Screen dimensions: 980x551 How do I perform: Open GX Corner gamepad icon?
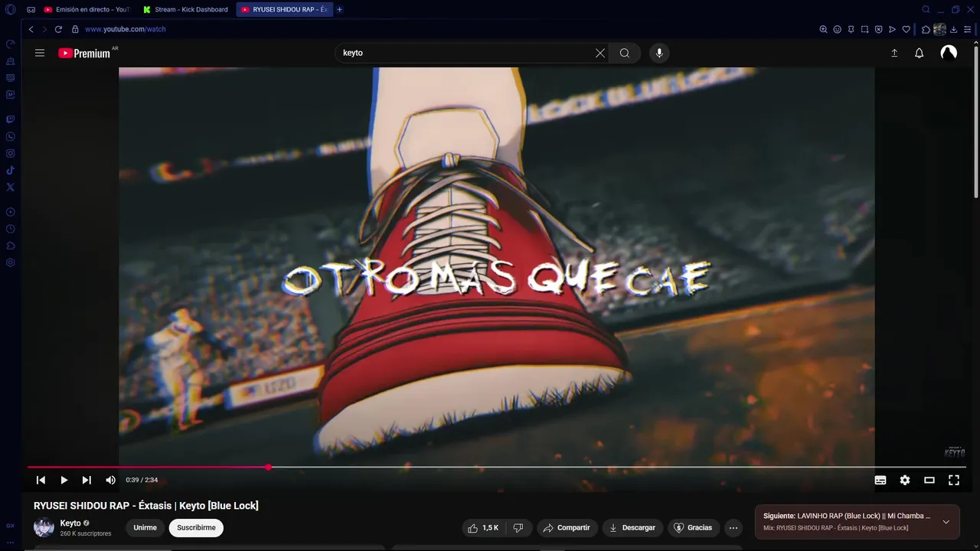(31, 9)
